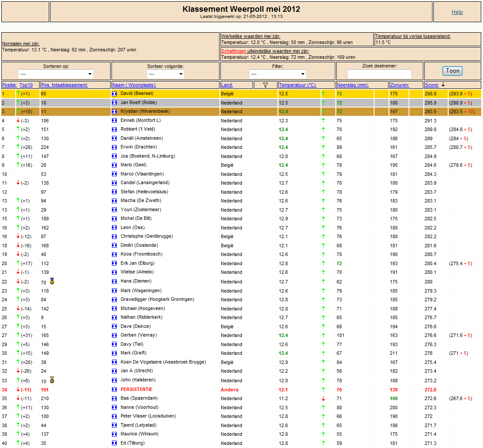Click the name Gerben (Venray)
Image resolution: width=483 pixels, height=448 pixels.
[138, 335]
